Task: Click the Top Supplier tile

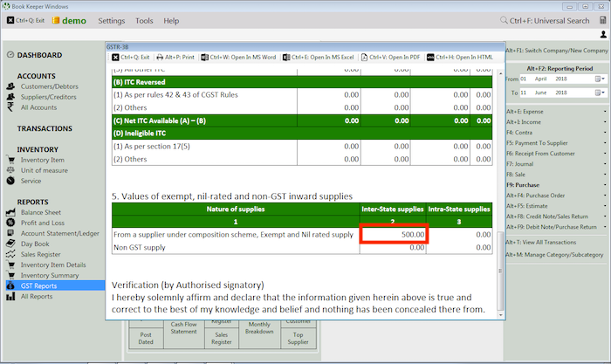Action: [x=299, y=339]
